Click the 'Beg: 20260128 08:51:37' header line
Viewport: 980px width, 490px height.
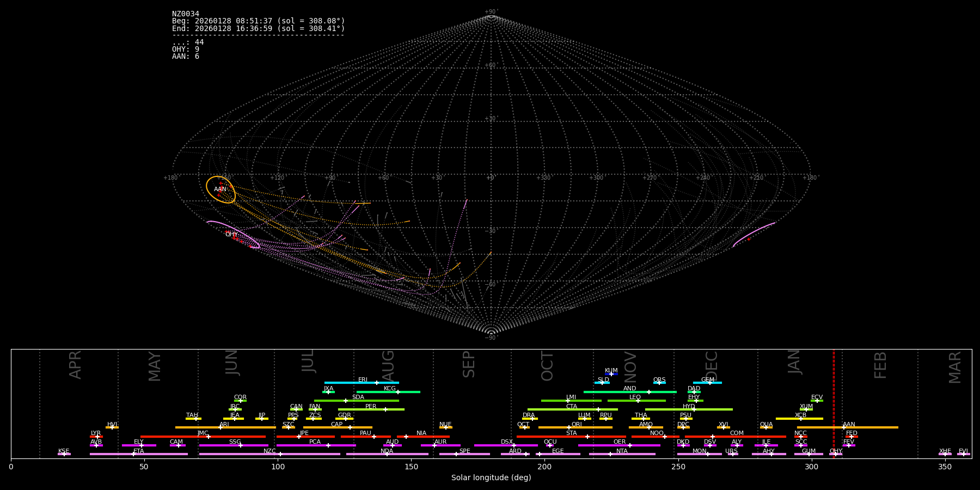coord(259,21)
